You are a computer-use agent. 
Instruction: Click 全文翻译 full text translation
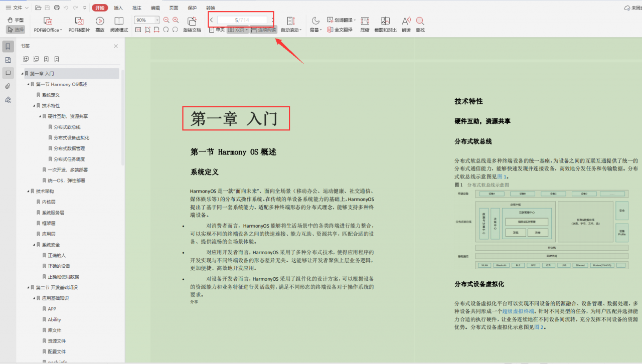click(340, 30)
